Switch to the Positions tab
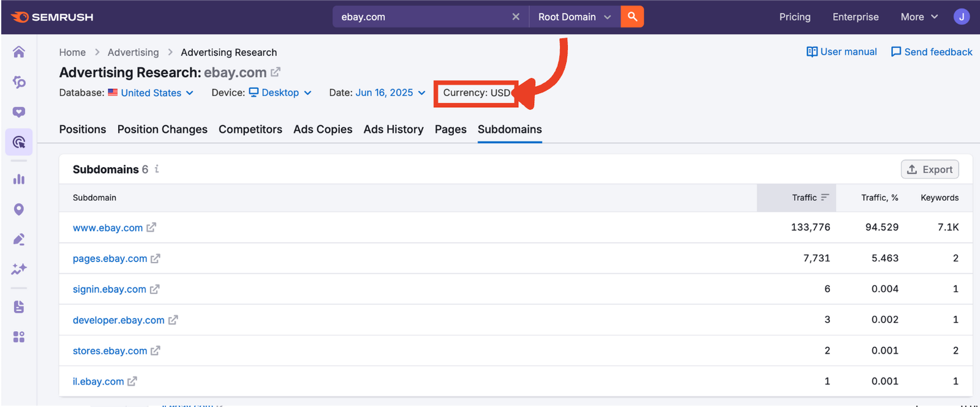980x407 pixels. click(83, 129)
